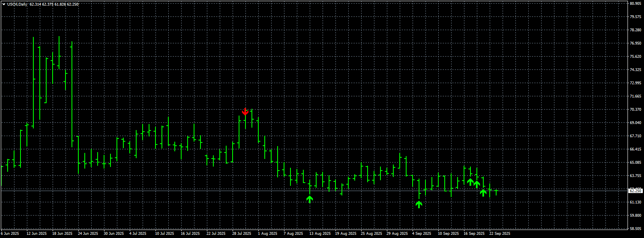Click the 61.130 price scale label
The width and height of the screenshot is (644, 238).
635,202
